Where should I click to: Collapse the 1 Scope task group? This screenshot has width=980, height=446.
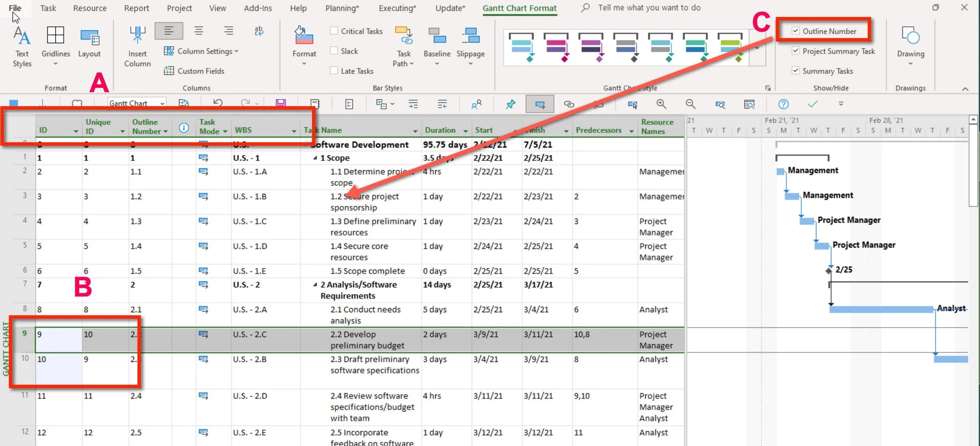tap(315, 158)
